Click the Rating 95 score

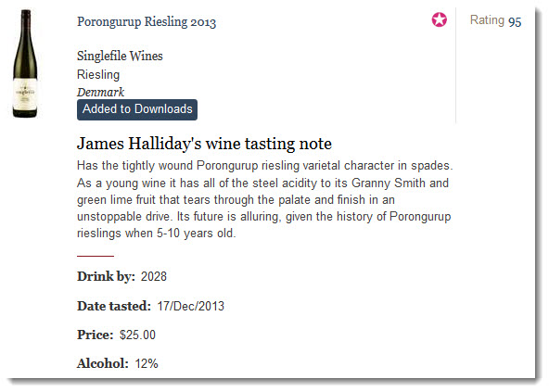coord(515,21)
